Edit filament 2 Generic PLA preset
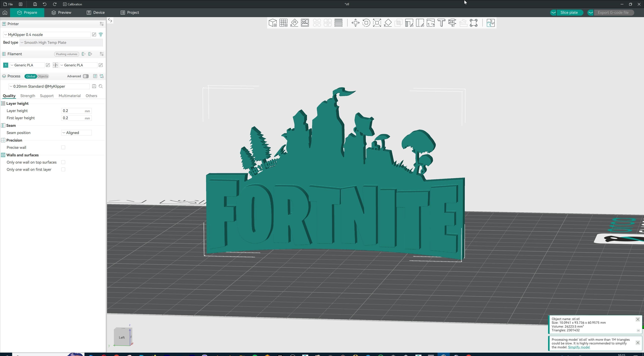The height and width of the screenshot is (356, 644). click(100, 65)
